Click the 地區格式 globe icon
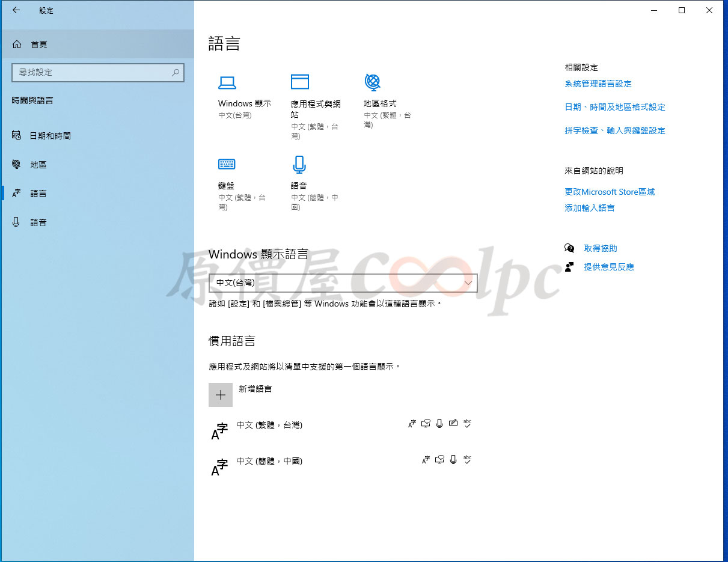The width and height of the screenshot is (728, 562). click(x=373, y=82)
